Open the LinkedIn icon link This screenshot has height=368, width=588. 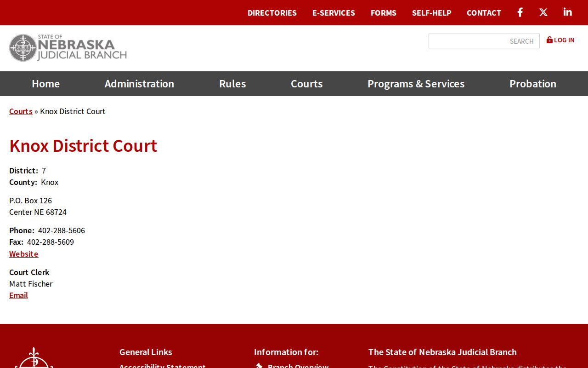coord(568,12)
